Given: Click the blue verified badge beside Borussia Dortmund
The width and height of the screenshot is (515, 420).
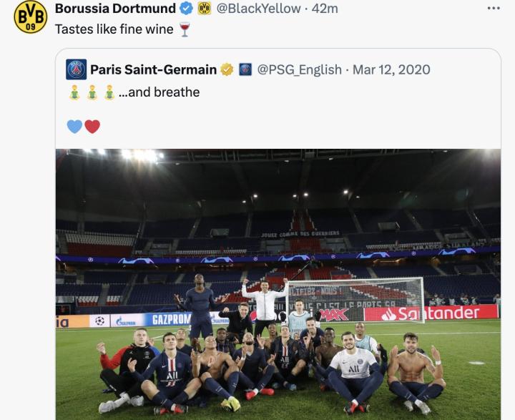Looking at the screenshot, I should pyautogui.click(x=186, y=9).
